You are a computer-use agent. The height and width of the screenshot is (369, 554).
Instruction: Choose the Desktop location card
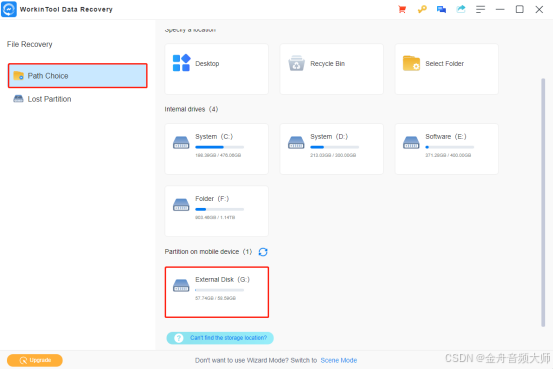(x=217, y=69)
